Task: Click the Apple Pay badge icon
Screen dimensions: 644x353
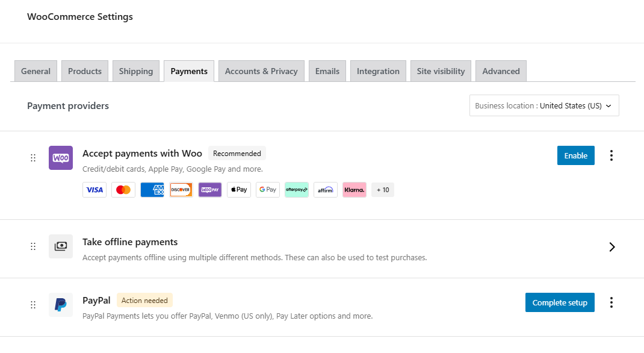Action: click(x=239, y=190)
